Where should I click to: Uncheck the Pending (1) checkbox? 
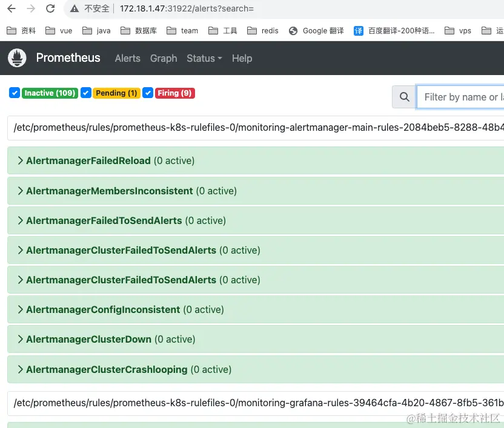[x=86, y=93]
